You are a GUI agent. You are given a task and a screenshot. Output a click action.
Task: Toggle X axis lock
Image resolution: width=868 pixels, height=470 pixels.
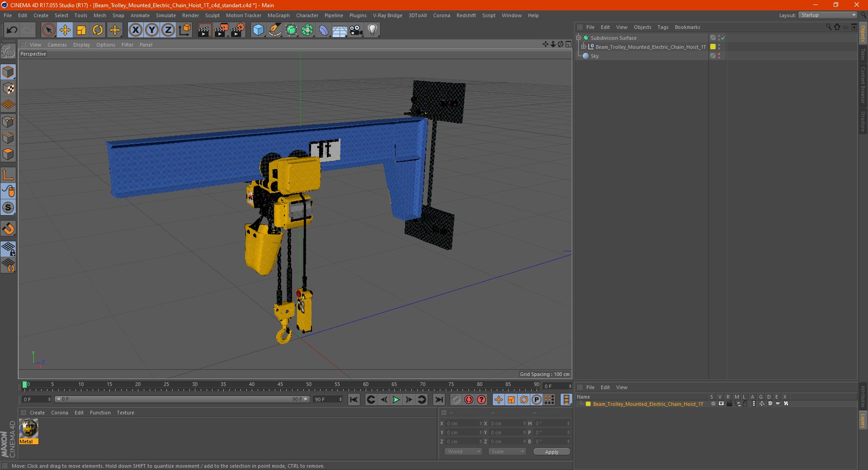(x=135, y=30)
